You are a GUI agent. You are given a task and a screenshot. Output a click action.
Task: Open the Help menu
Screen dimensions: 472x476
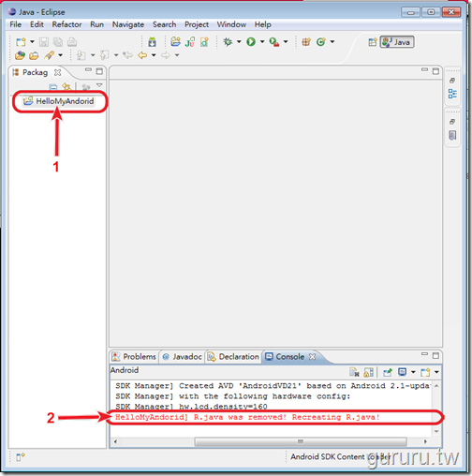(263, 24)
